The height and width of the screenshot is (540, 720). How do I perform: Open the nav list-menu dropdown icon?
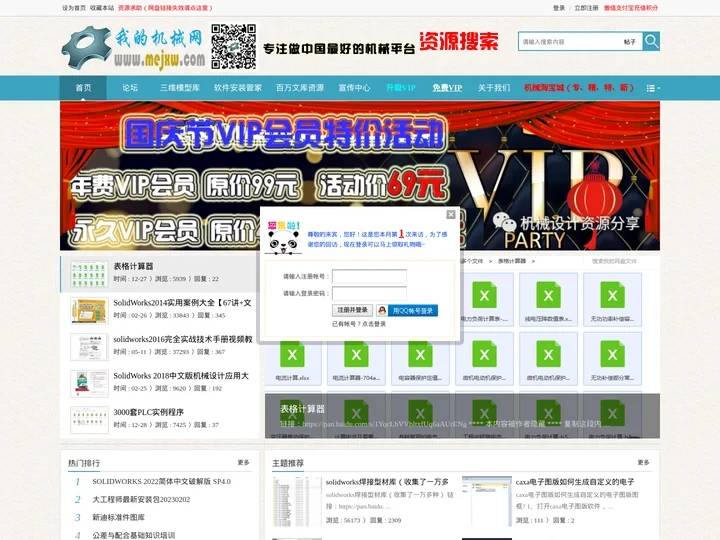tap(653, 88)
